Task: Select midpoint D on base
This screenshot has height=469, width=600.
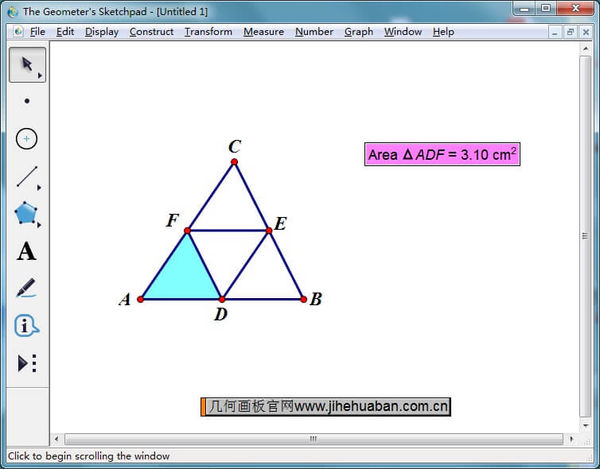Action: [x=222, y=299]
